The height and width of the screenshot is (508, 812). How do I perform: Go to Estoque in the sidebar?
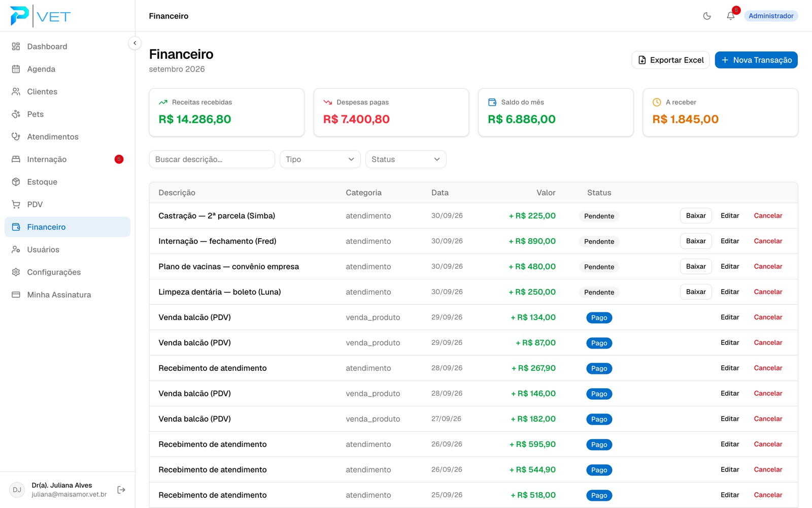click(x=67, y=182)
